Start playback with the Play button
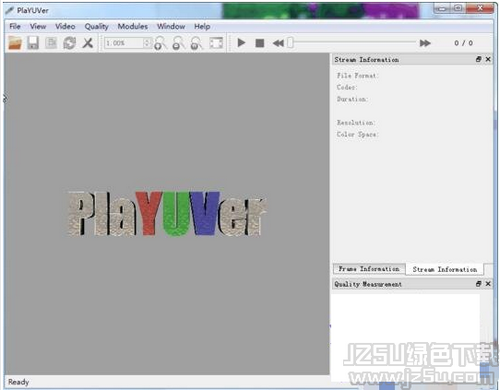The height and width of the screenshot is (390, 500). [x=241, y=43]
